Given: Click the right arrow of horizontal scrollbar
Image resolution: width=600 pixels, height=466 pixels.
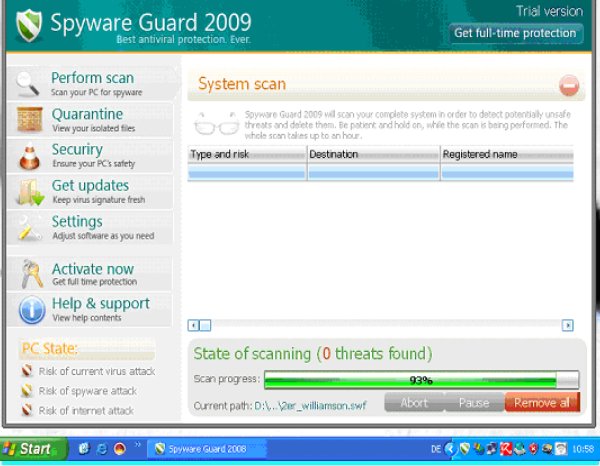Looking at the screenshot, I should point(567,325).
